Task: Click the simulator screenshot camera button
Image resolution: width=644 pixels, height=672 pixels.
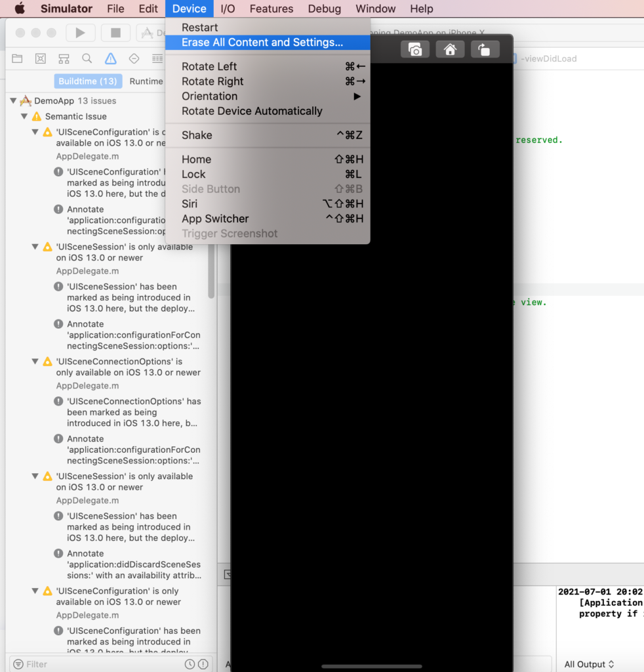Action: [x=415, y=50]
